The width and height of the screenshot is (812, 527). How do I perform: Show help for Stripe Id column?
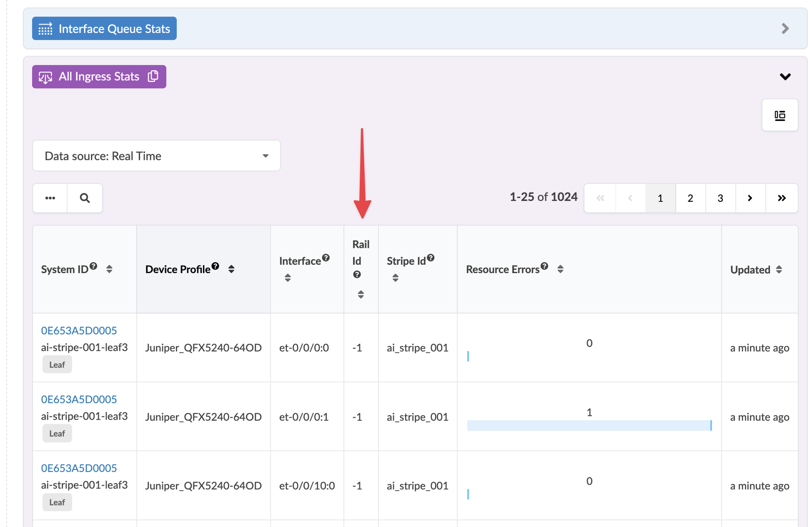pyautogui.click(x=431, y=258)
